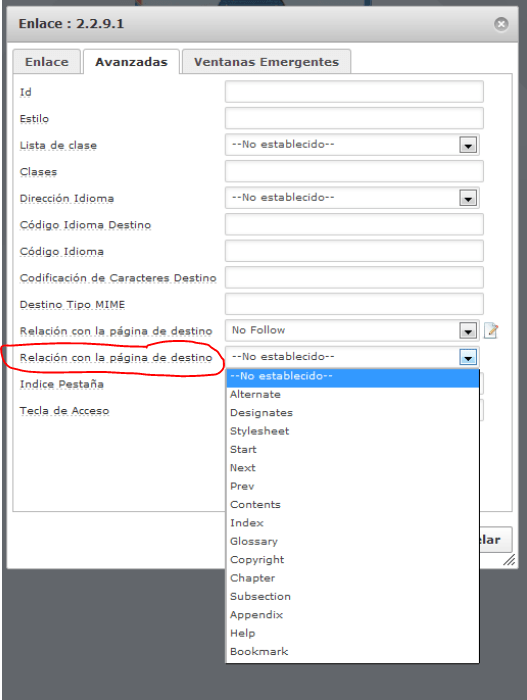Close the Enlace dialog with X icon
The height and width of the screenshot is (700, 527).
pos(501,24)
